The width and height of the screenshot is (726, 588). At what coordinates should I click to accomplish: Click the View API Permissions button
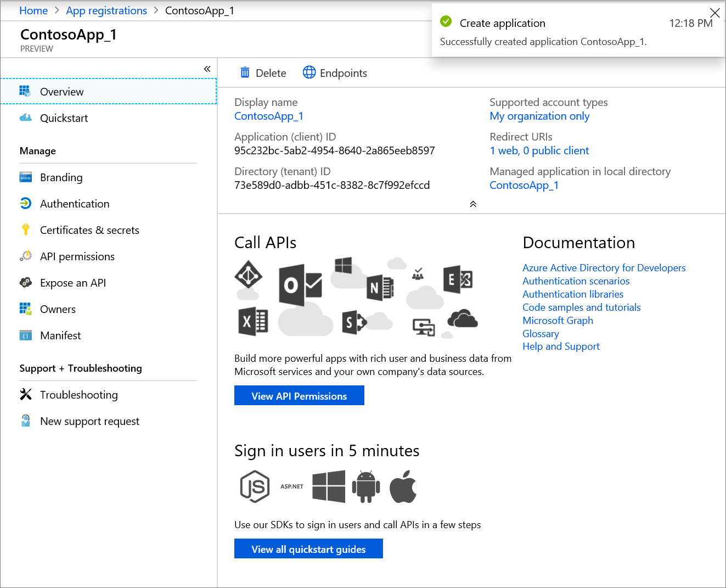(299, 395)
